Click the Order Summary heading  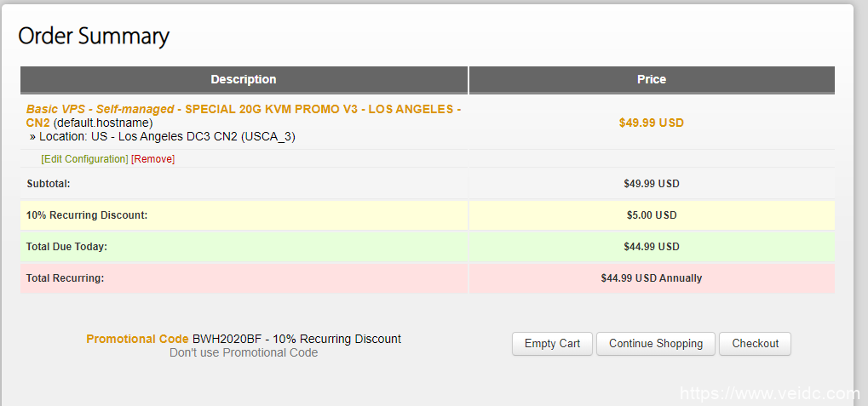pos(94,36)
